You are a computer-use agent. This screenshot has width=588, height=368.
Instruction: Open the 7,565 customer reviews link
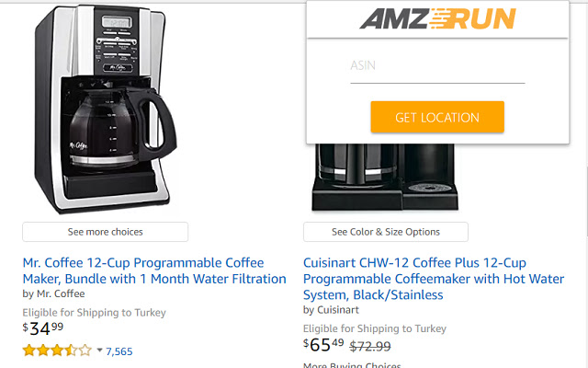coord(119,351)
